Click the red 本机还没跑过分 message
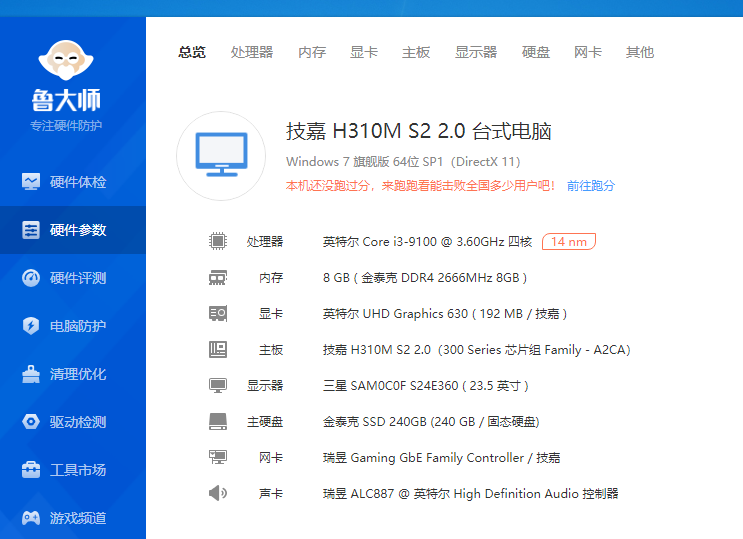 pos(420,185)
